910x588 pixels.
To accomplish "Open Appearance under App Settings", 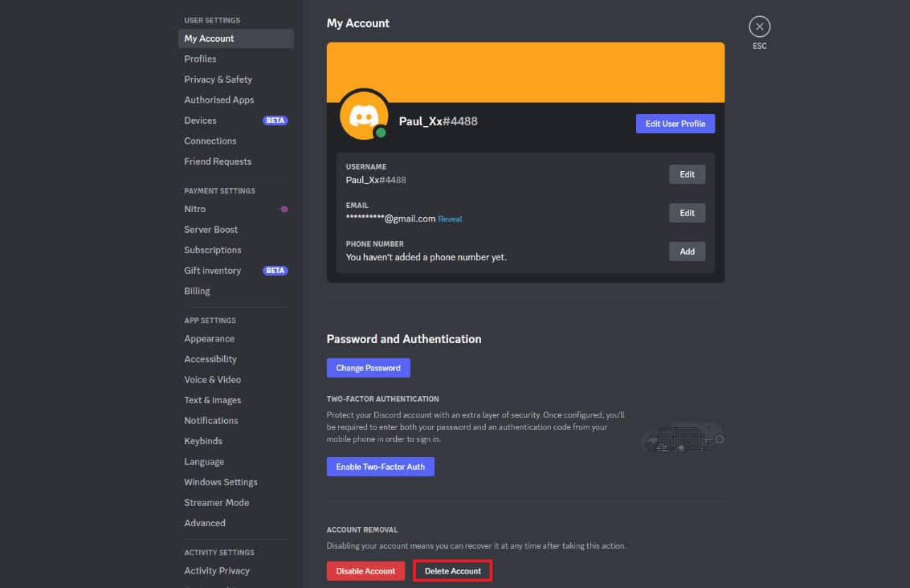I will coord(209,338).
